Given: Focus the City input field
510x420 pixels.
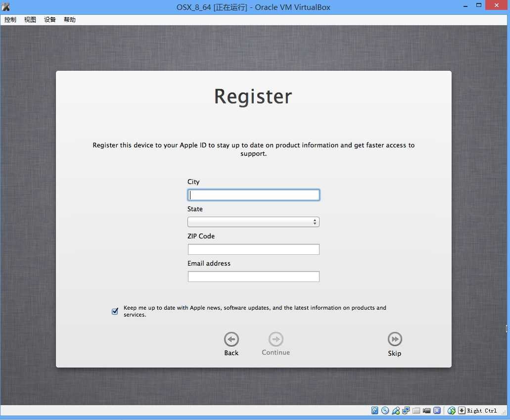Looking at the screenshot, I should 253,195.
